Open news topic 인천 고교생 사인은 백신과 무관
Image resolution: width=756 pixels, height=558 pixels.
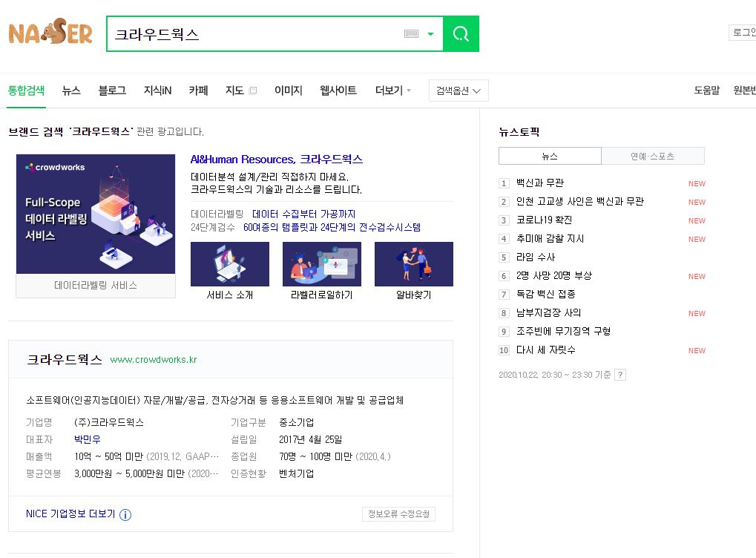tap(580, 201)
